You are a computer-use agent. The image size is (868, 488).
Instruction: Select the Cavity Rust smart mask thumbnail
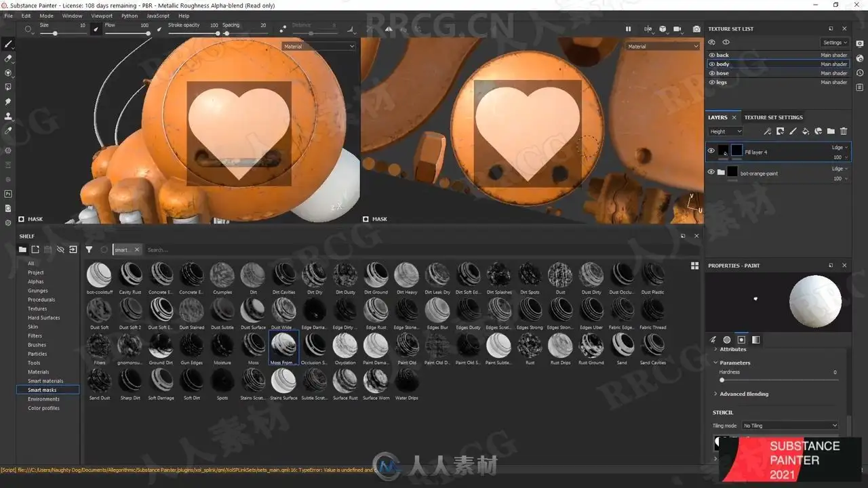130,279
